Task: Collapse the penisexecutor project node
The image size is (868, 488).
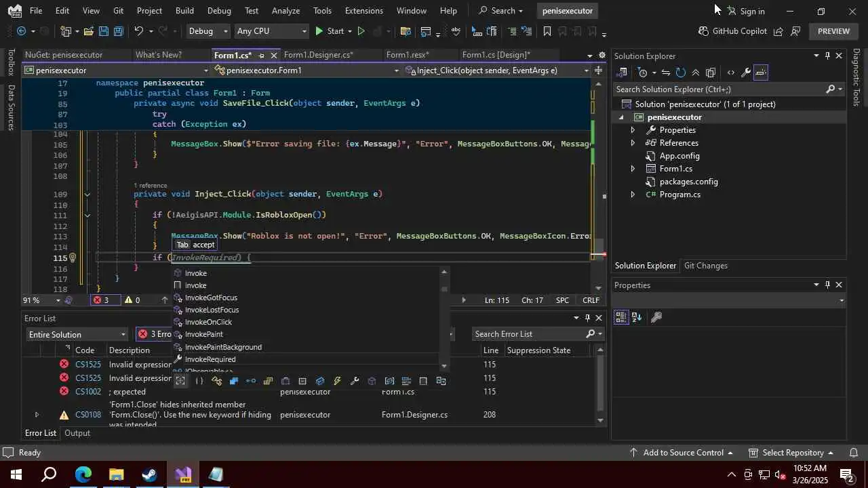Action: click(x=620, y=117)
